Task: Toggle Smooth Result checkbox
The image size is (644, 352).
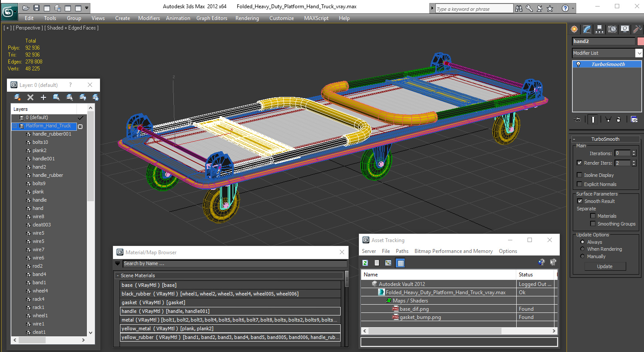Action: click(x=580, y=201)
